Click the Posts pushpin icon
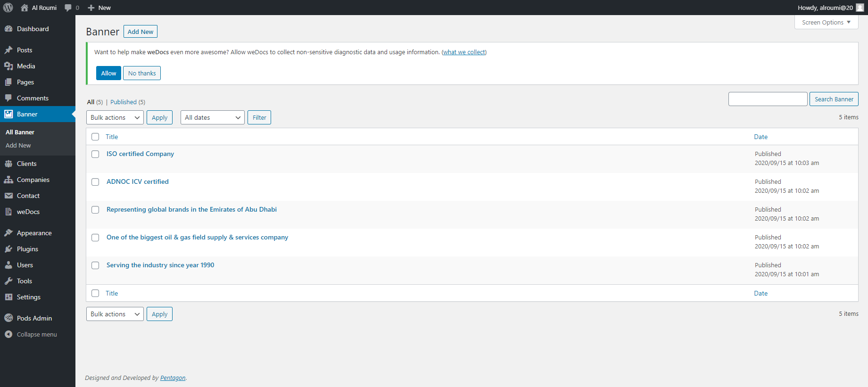The width and height of the screenshot is (868, 387). click(8, 50)
